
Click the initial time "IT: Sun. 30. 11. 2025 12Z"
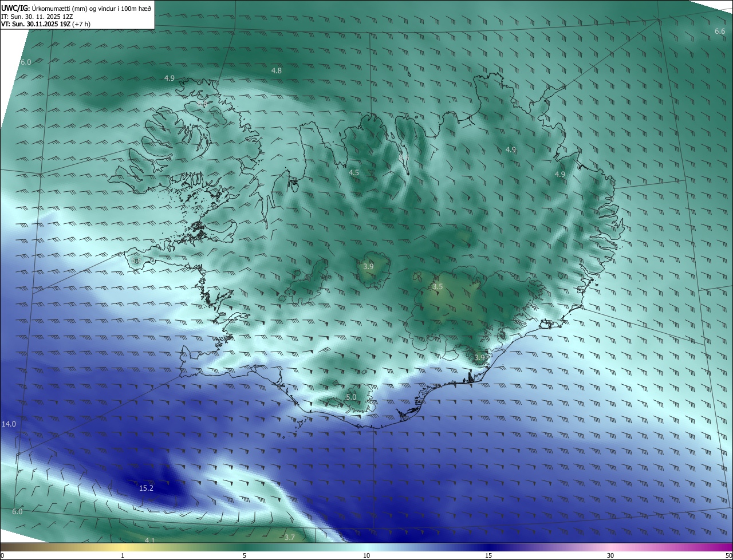point(37,17)
